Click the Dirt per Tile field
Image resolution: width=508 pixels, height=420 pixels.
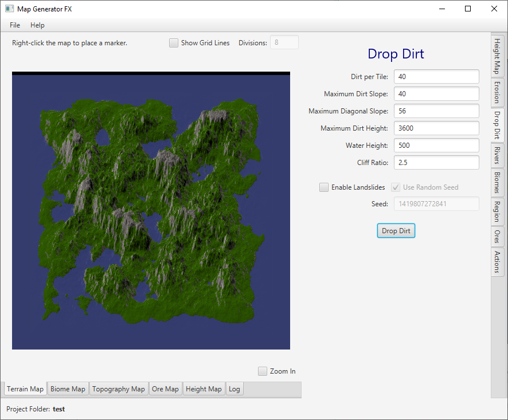436,77
